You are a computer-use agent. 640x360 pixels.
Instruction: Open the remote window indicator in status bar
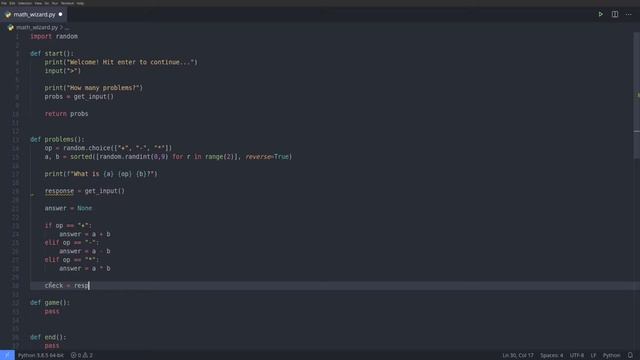click(x=7, y=355)
